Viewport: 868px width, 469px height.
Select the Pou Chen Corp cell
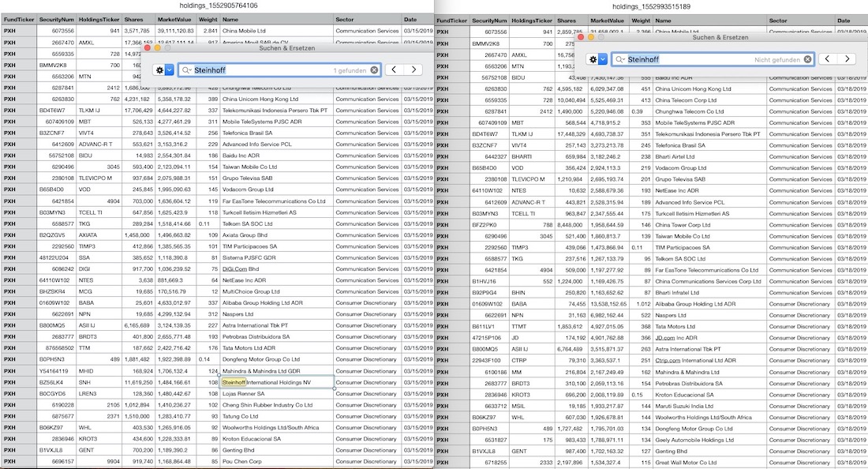point(277,461)
